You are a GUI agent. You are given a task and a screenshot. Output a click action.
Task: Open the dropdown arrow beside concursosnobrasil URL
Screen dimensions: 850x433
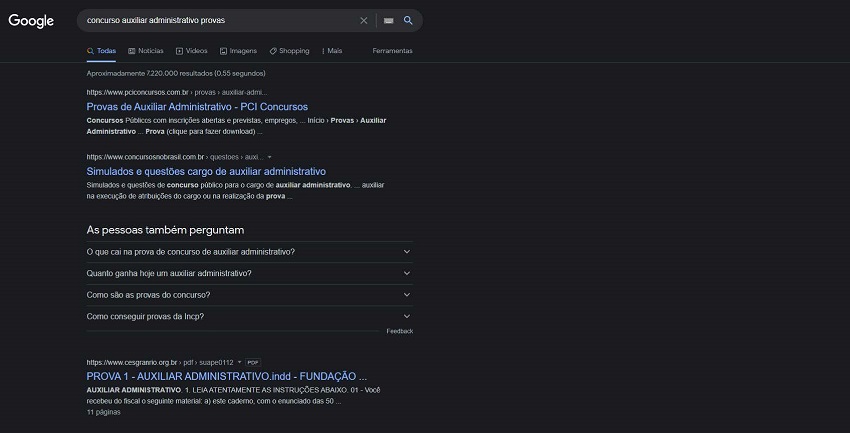pos(270,157)
